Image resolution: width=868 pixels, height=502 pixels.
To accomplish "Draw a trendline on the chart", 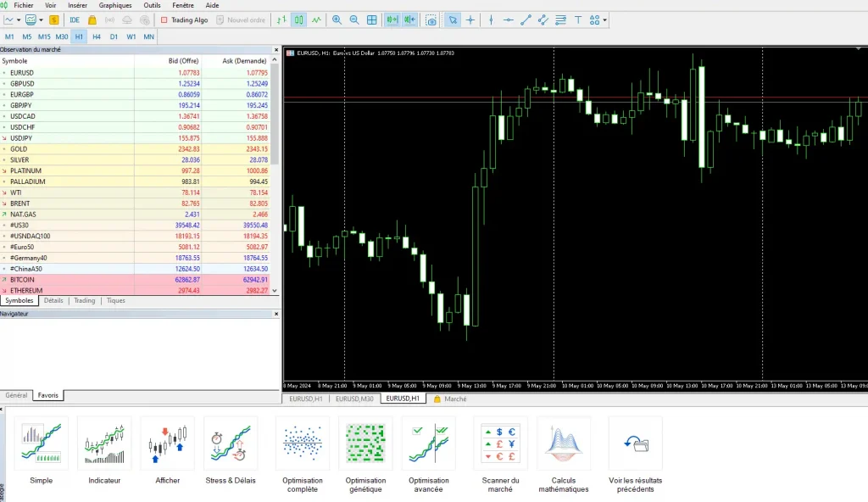I will click(526, 20).
